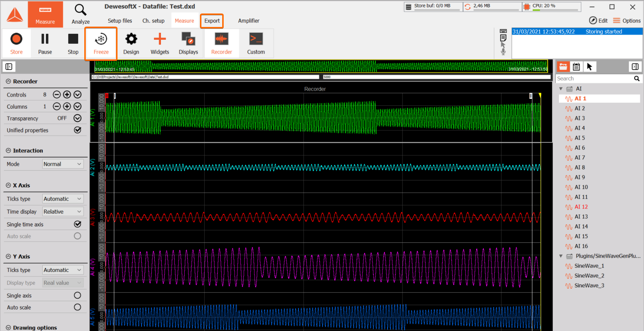Toggle X Axis Auto scale
Screen dimensions: 644x331
[77, 236]
